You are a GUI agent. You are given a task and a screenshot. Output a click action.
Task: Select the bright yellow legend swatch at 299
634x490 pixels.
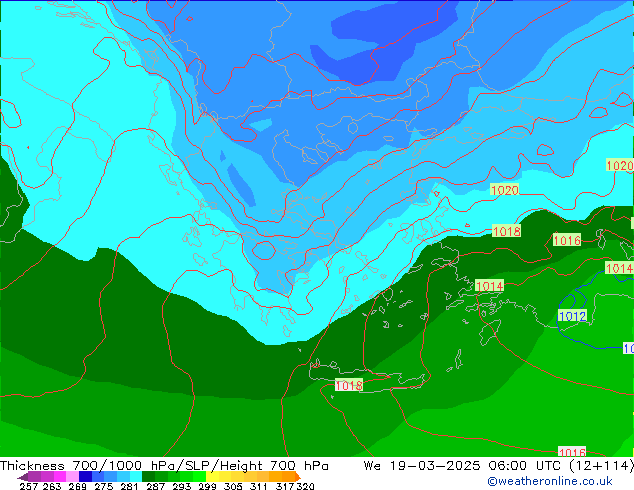click(x=212, y=476)
